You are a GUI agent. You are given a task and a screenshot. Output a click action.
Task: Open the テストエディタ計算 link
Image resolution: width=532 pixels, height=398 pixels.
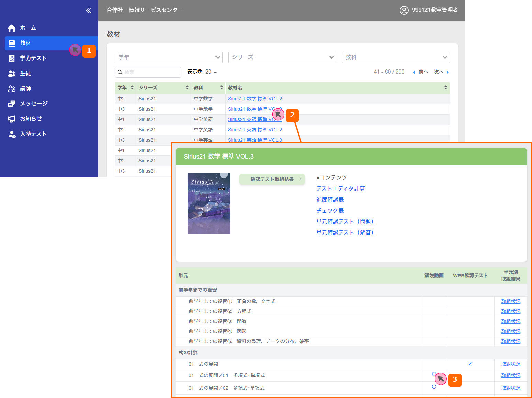[340, 189]
